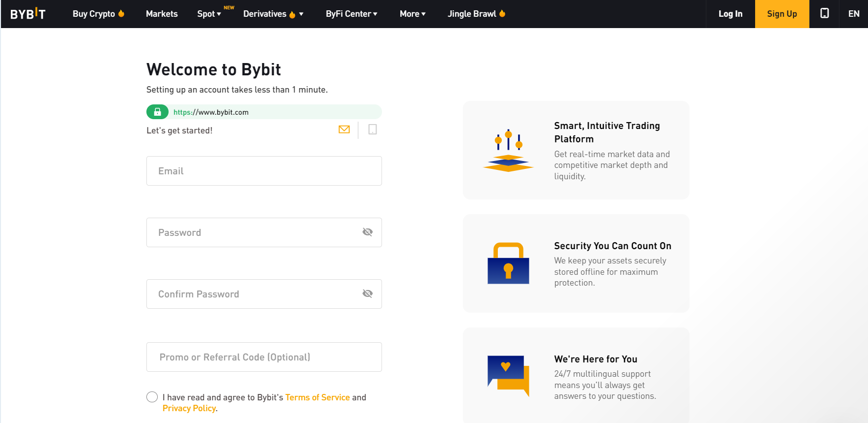
Task: Click the Log In button
Action: coord(730,14)
